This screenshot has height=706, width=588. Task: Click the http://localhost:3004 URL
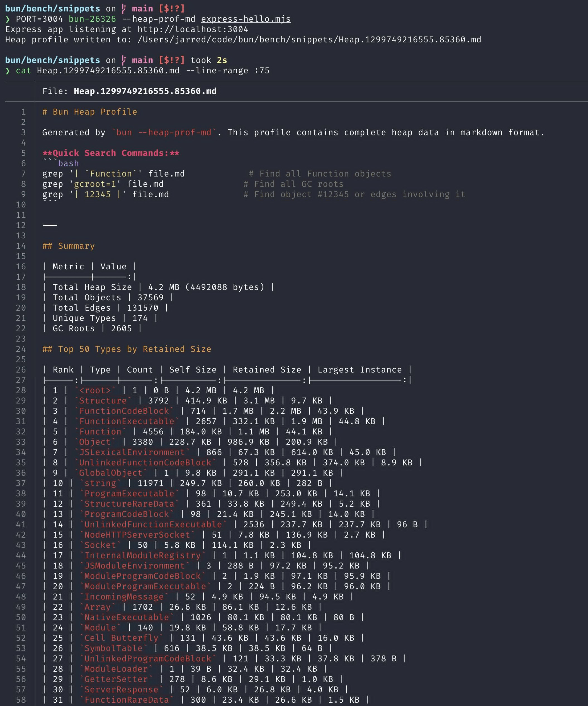[x=193, y=29]
